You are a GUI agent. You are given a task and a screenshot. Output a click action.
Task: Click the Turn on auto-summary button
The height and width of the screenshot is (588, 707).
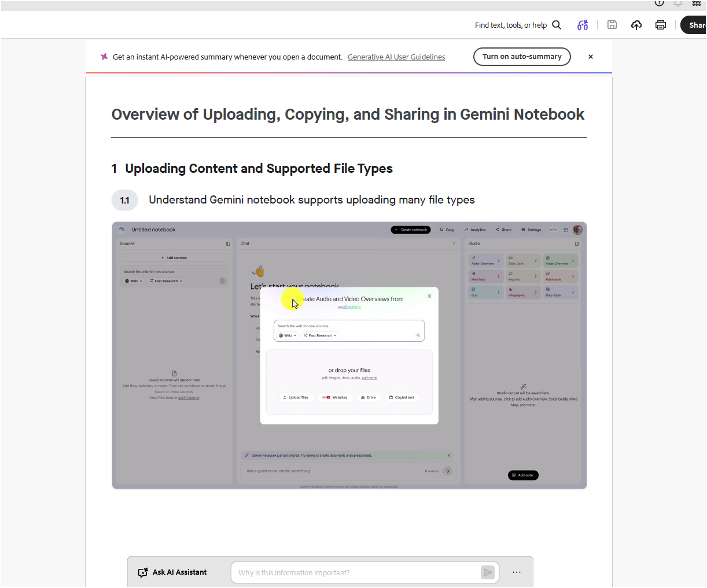[x=522, y=57]
